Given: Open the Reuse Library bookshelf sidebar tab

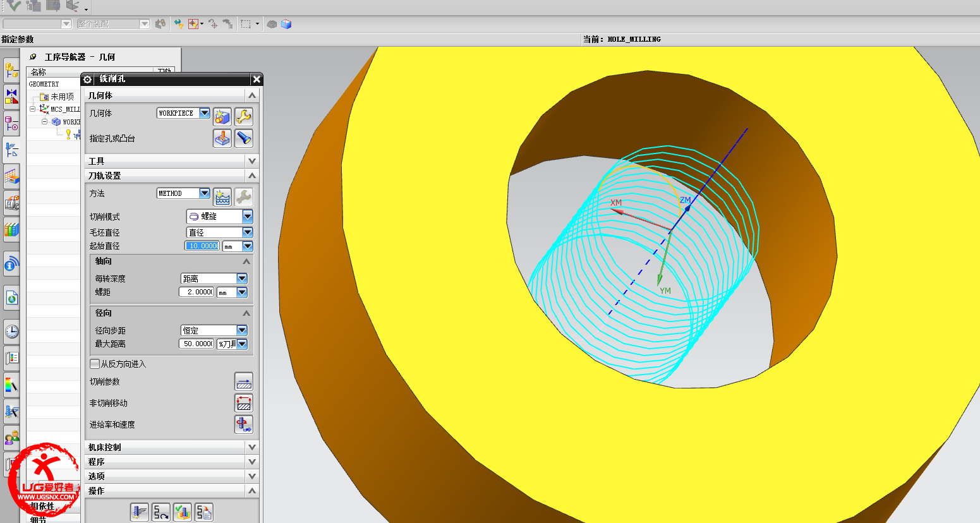Looking at the screenshot, I should click(x=11, y=229).
